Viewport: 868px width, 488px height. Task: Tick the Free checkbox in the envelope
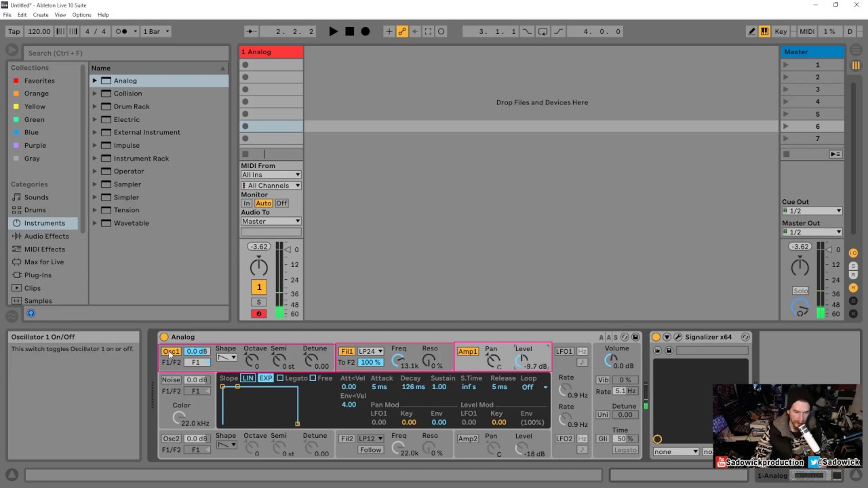click(313, 378)
